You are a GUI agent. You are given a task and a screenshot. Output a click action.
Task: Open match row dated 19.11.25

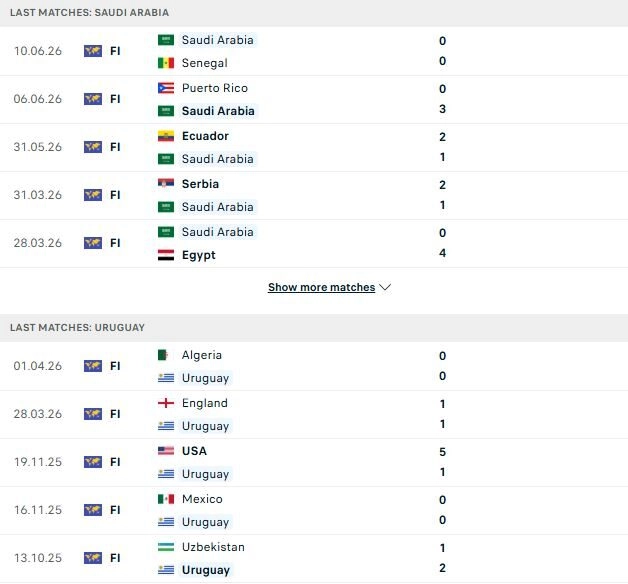(x=314, y=463)
